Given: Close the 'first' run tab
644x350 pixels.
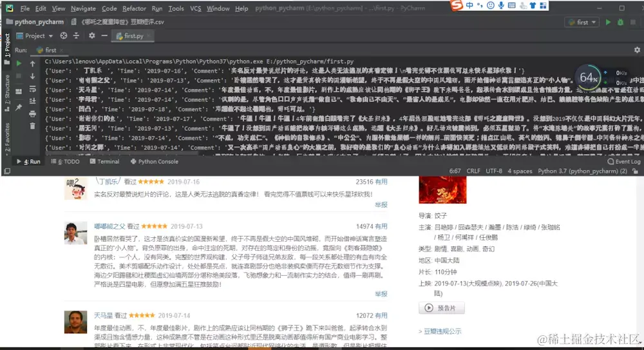Looking at the screenshot, I should pyautogui.click(x=61, y=50).
